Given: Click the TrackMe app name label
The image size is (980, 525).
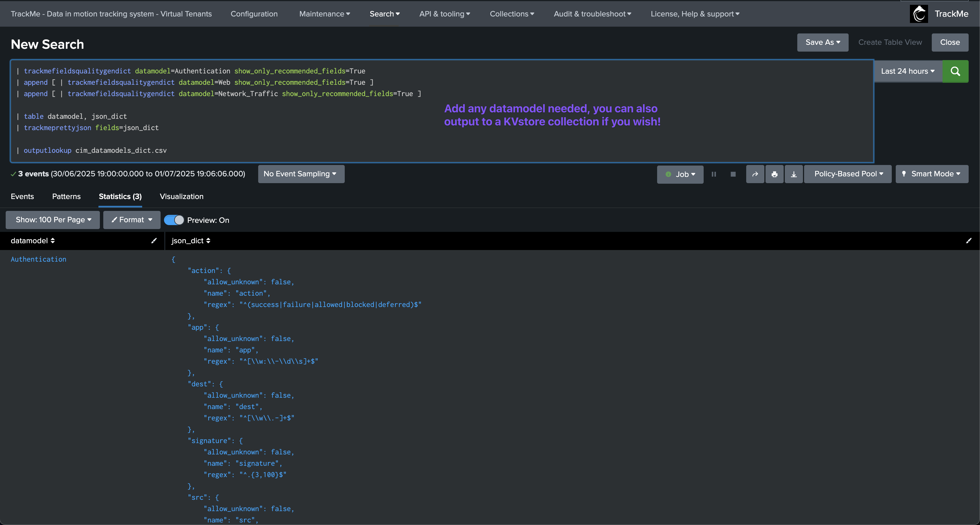Looking at the screenshot, I should (951, 14).
